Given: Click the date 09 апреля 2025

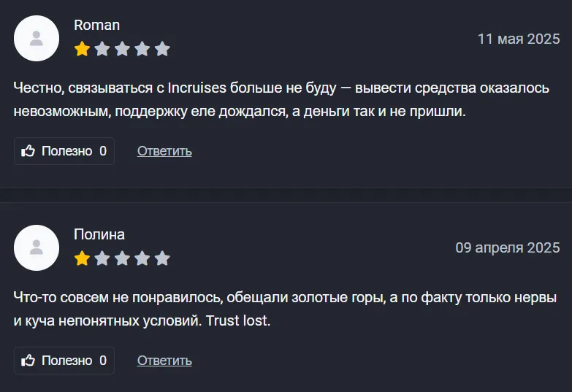Looking at the screenshot, I should tap(508, 247).
